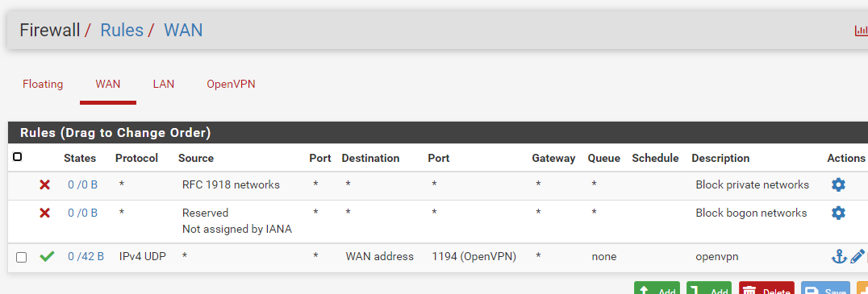Click red X on Reserved bogon rule
Screen dimensions: 868x294
pyautogui.click(x=45, y=213)
